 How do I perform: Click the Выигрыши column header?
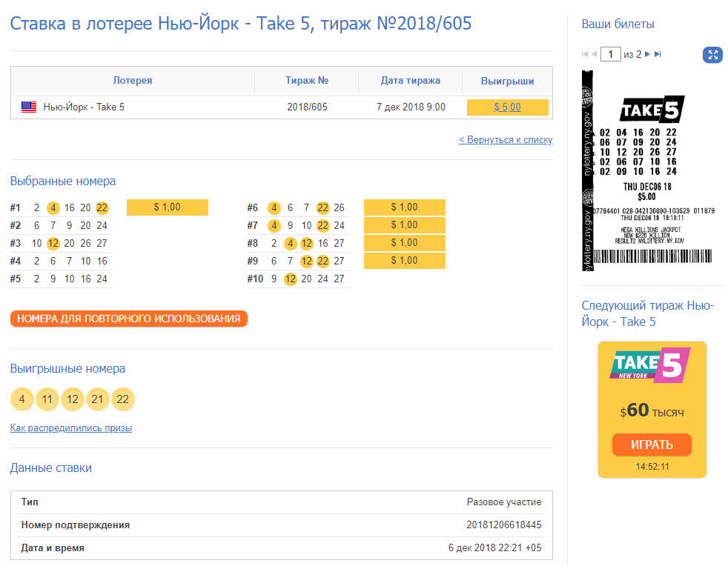tap(508, 81)
